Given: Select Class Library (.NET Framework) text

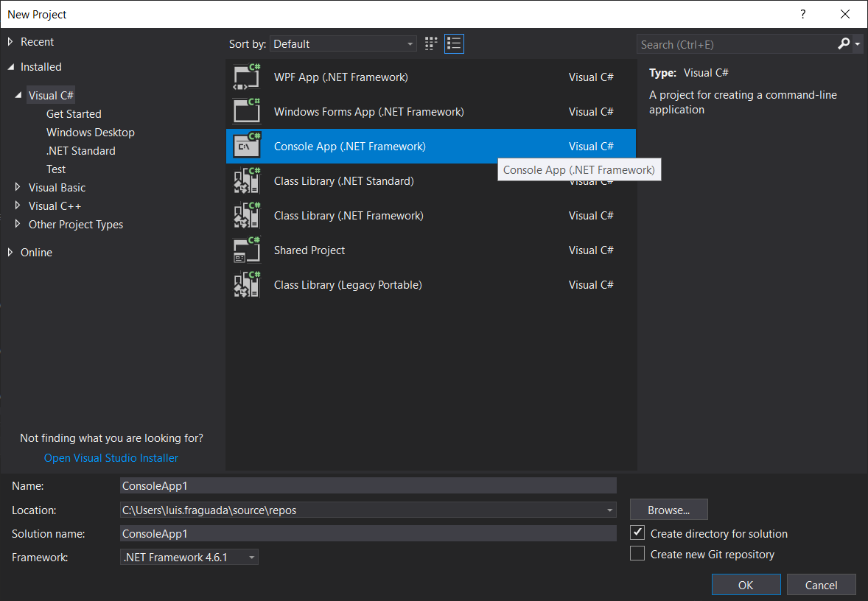Looking at the screenshot, I should [x=349, y=215].
